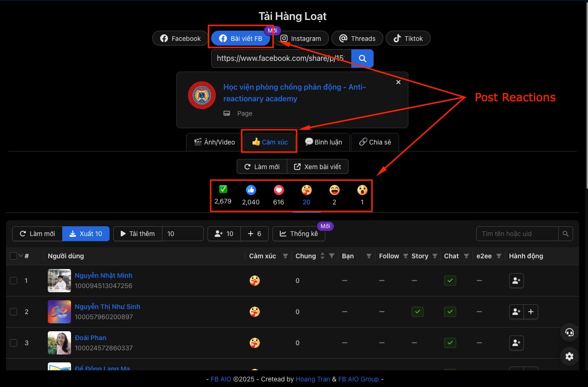This screenshot has height=387, width=588.
Task: Click the plus icon for Nguyễn Thị Như Sinh
Action: [x=531, y=312]
